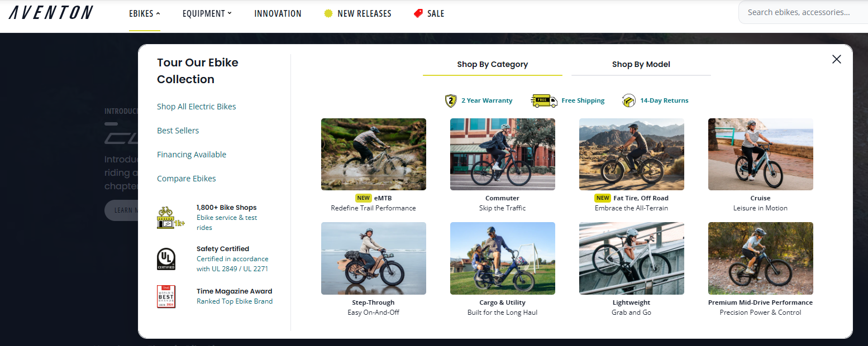Select the eMTB category thumbnail
This screenshot has width=868, height=346.
[373, 155]
